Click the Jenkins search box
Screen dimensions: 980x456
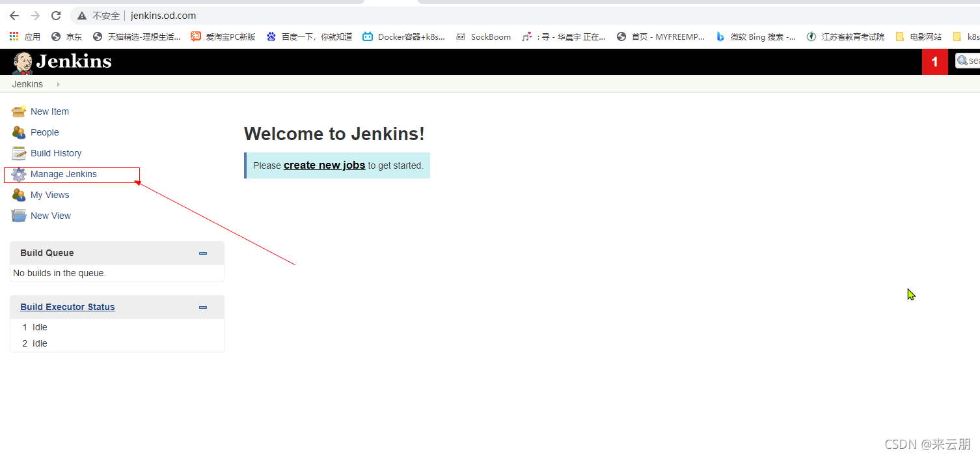(968, 61)
